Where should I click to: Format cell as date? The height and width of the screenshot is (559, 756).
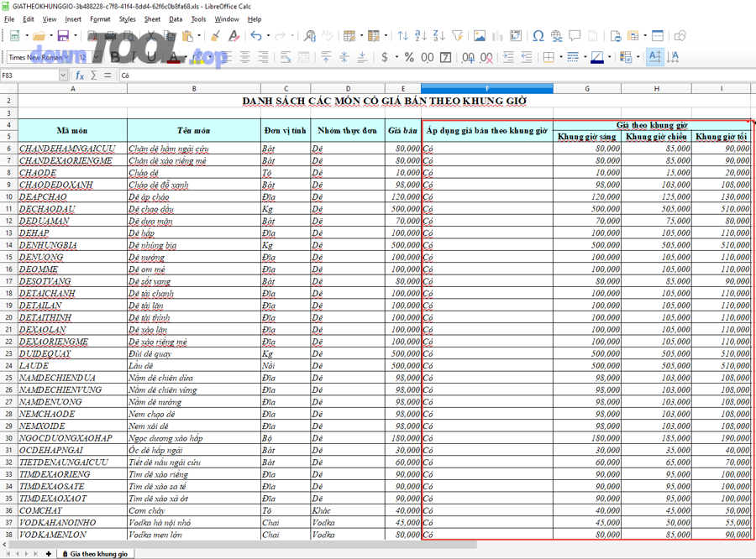446,57
